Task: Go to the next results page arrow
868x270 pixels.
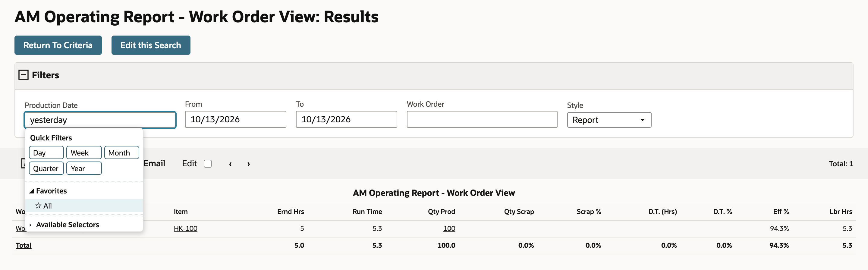Action: [x=249, y=164]
